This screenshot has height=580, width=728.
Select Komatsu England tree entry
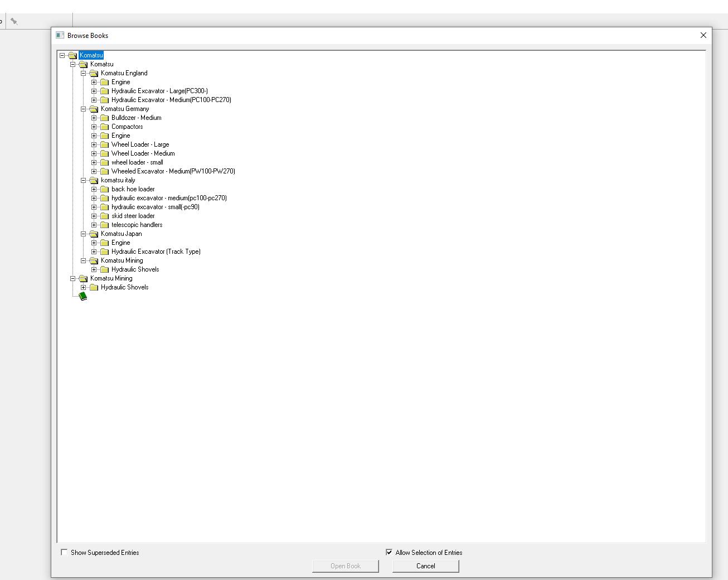pos(124,73)
